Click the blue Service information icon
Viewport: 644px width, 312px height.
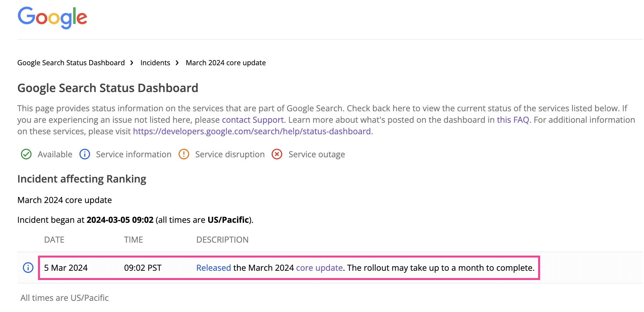[x=85, y=154]
